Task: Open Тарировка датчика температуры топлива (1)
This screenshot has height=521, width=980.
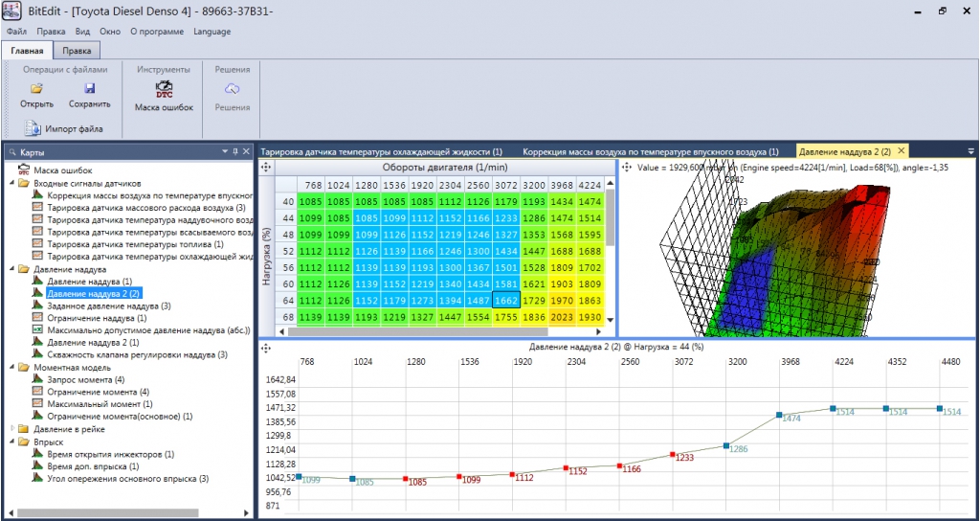Action: tap(135, 244)
